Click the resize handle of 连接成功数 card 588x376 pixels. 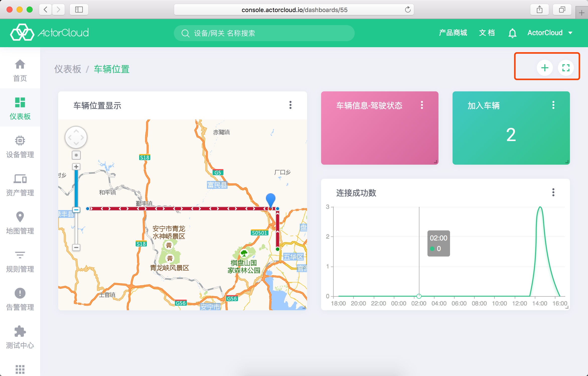tap(567, 307)
